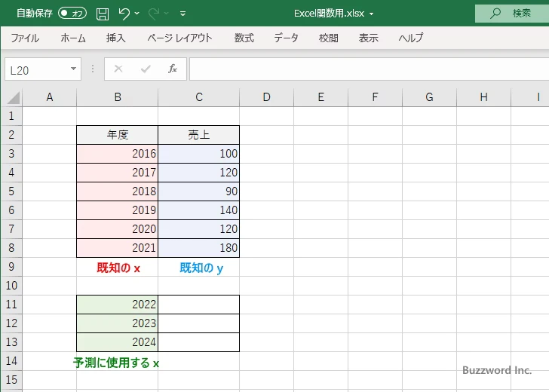Switch to the 挿入 ribbon tab
This screenshot has width=549, height=392.
(116, 38)
